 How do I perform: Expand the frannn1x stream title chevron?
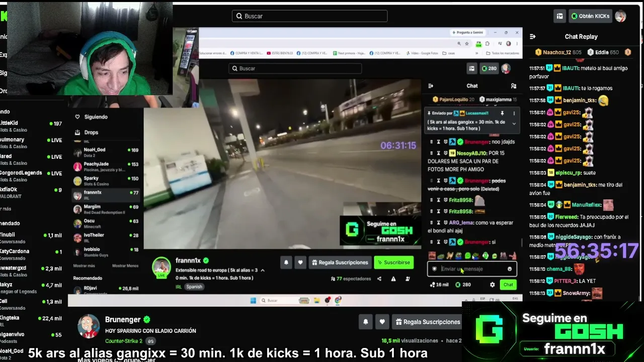(x=262, y=270)
